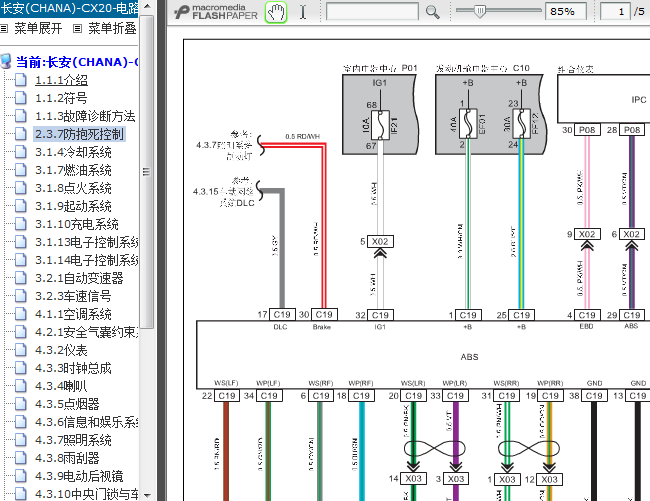The image size is (650, 501).
Task: Click page icon beside 4.3.3时钟总成
Action: coord(21,368)
